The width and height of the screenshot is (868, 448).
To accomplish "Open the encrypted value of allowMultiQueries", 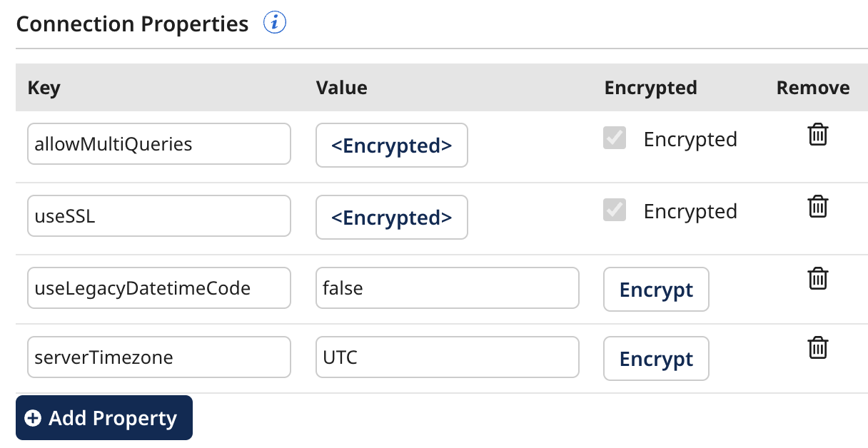I will click(x=391, y=146).
